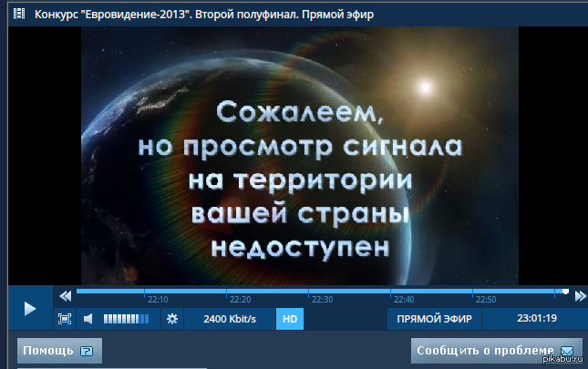
Task: Click the timeline playhead handle
Action: [565, 292]
